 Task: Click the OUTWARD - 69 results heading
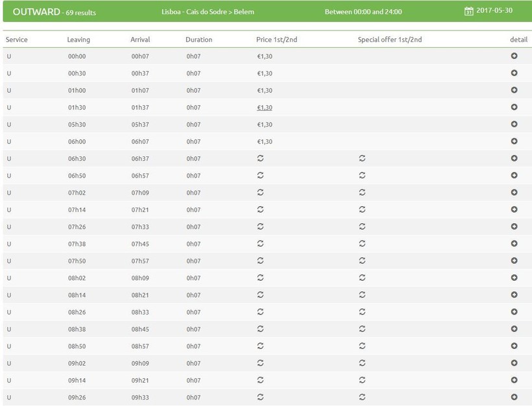(54, 12)
